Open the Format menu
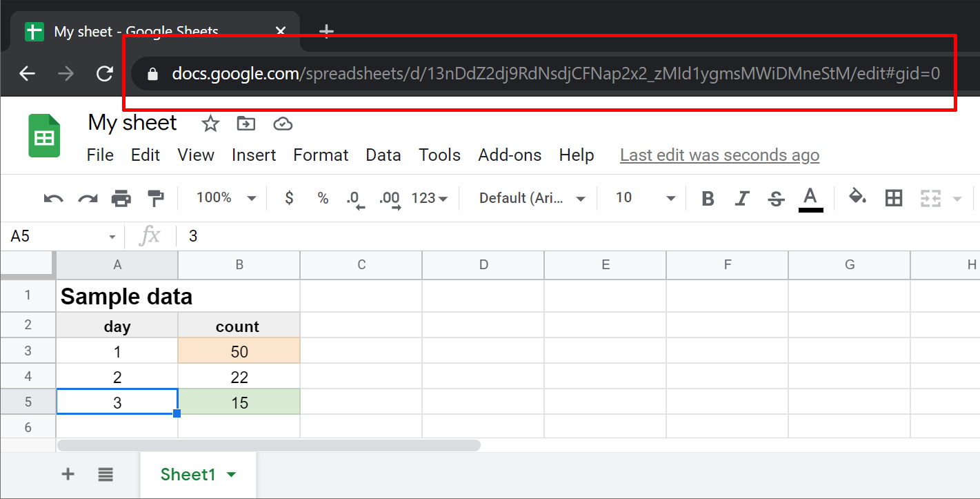The image size is (980, 499). pyautogui.click(x=321, y=155)
